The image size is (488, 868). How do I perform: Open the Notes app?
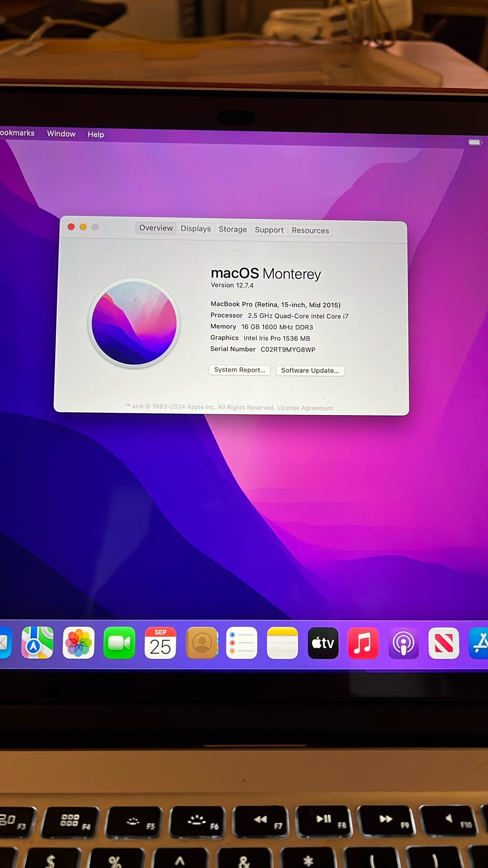282,642
